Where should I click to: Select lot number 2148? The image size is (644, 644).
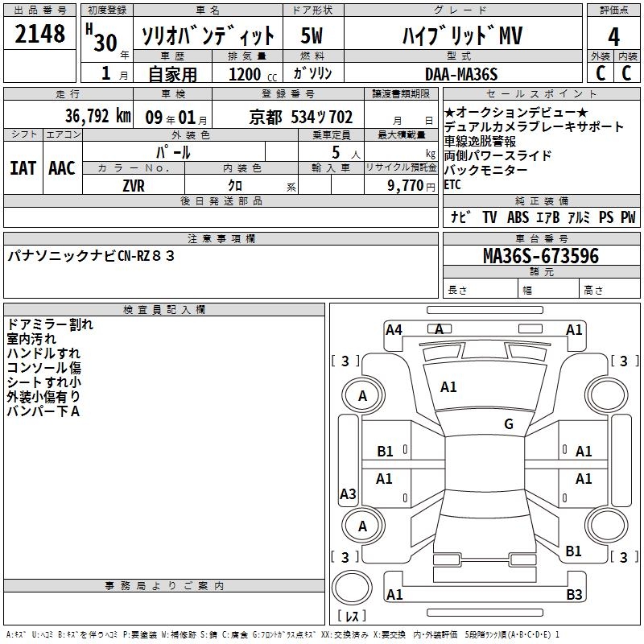(39, 34)
